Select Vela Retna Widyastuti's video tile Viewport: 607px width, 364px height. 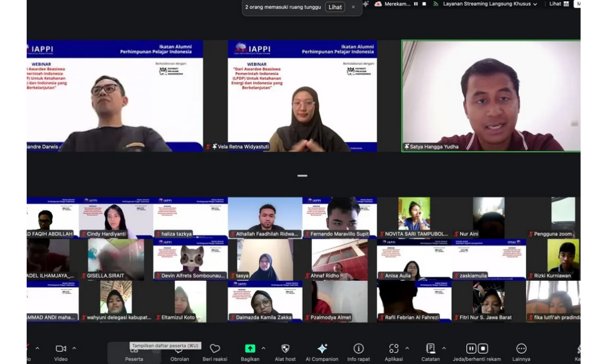(x=302, y=96)
